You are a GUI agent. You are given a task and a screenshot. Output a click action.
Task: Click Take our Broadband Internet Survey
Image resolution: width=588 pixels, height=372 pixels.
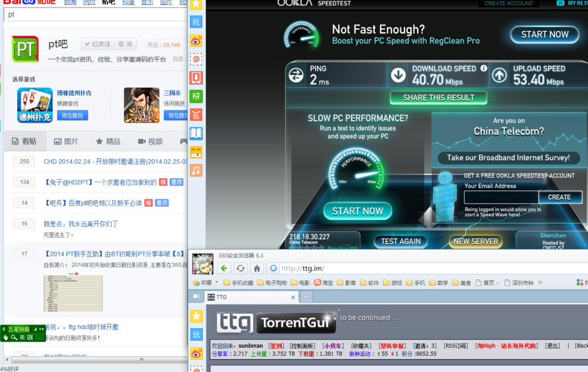coord(508,157)
